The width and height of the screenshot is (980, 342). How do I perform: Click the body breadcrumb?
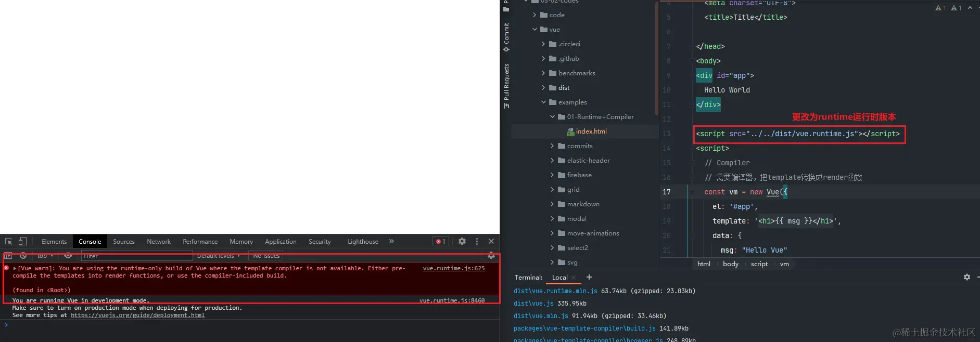(x=731, y=264)
